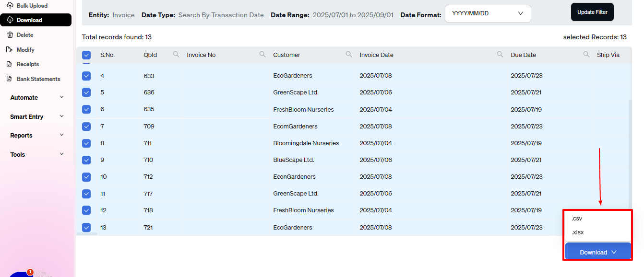Click the Update Filter button

592,12
